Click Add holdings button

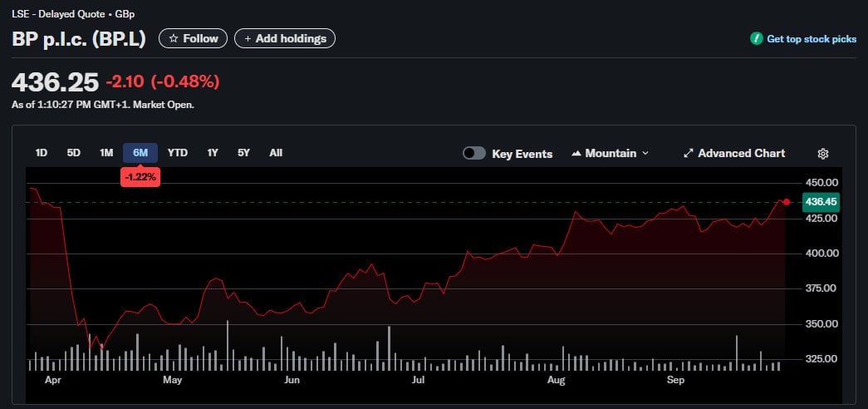285,38
